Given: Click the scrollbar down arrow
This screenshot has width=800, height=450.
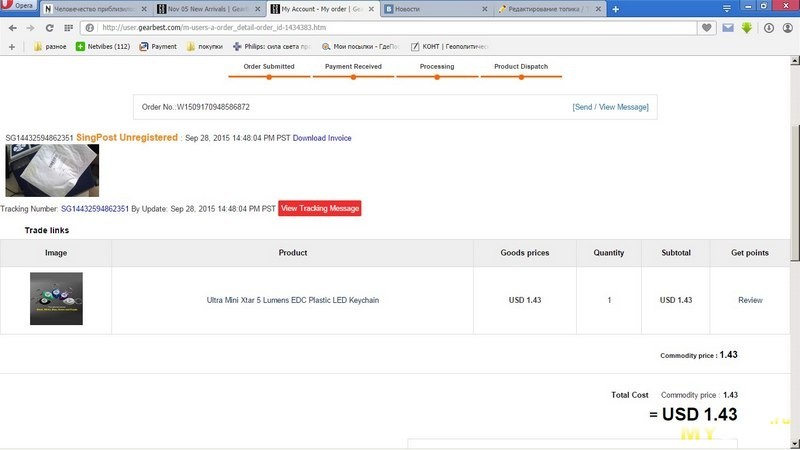Looking at the screenshot, I should point(795,443).
